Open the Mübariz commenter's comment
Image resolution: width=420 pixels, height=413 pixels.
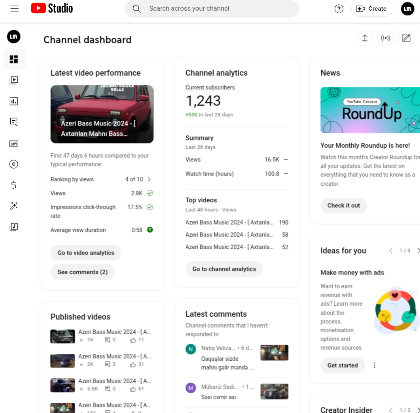coord(227,392)
